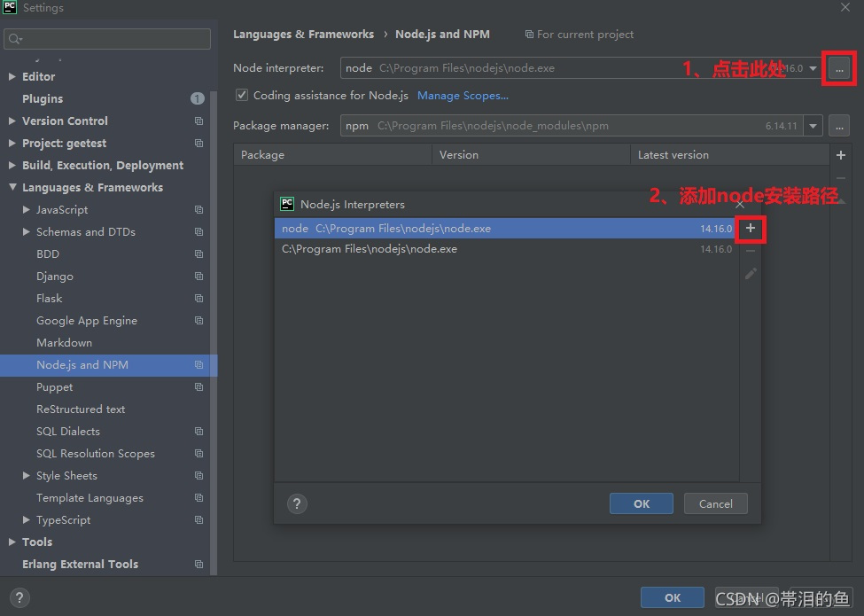Expand the Version Control group

pos(12,121)
